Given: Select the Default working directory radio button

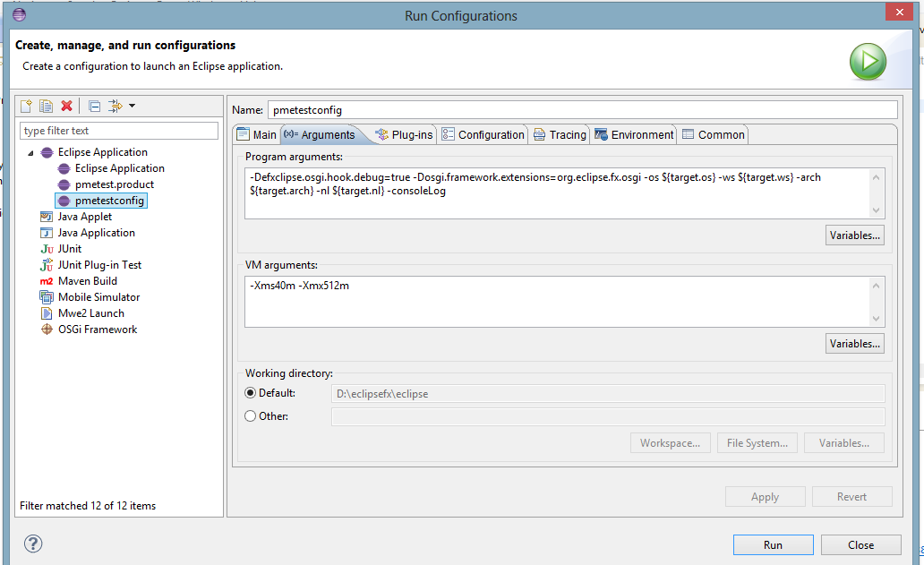Looking at the screenshot, I should [x=251, y=393].
